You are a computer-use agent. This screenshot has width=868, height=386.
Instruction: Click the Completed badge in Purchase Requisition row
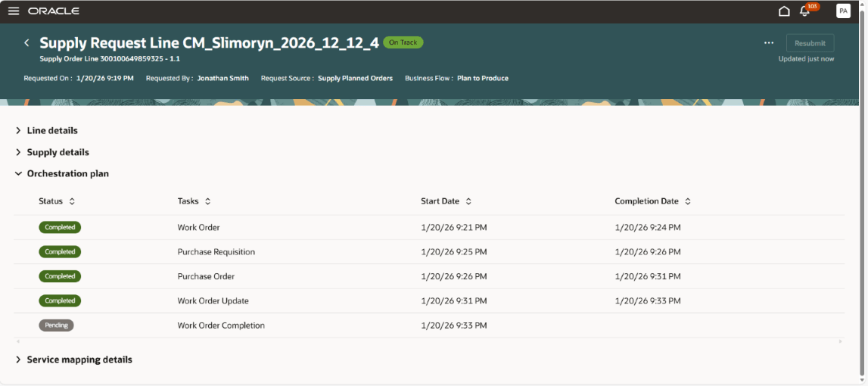coord(60,251)
